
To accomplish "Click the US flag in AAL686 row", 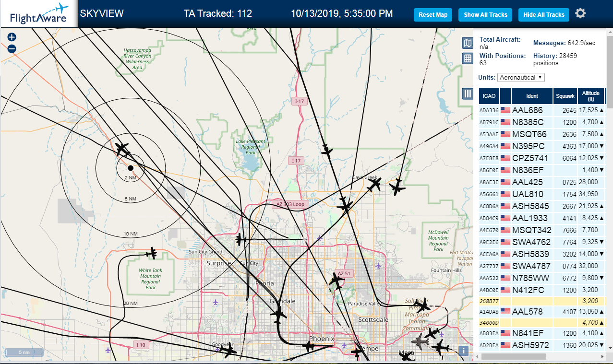I will pyautogui.click(x=505, y=110).
